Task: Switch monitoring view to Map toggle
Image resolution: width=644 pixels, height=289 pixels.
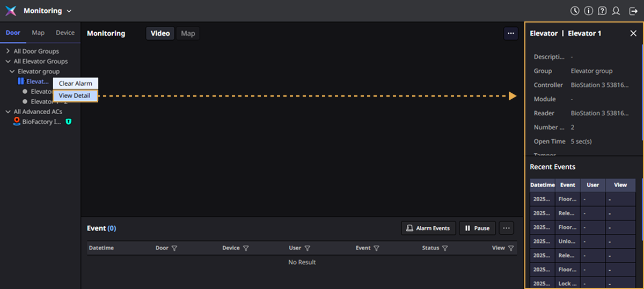Action: [x=188, y=33]
